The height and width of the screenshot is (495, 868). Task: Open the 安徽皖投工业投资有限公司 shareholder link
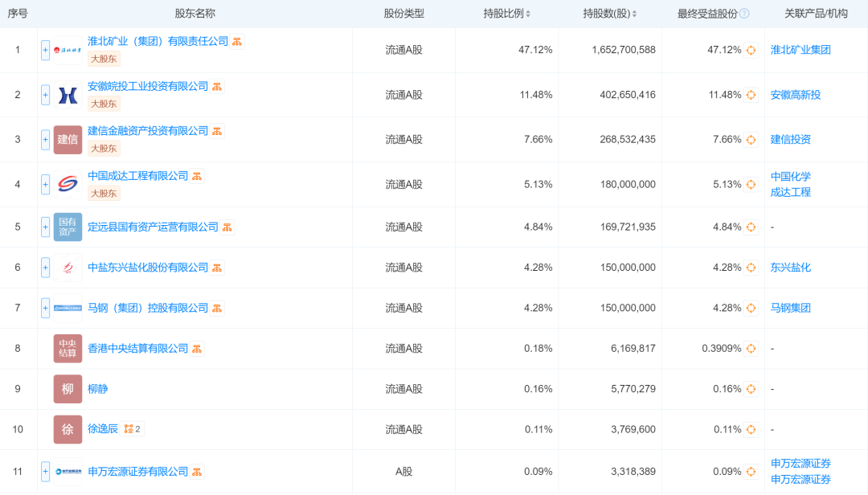pos(148,86)
